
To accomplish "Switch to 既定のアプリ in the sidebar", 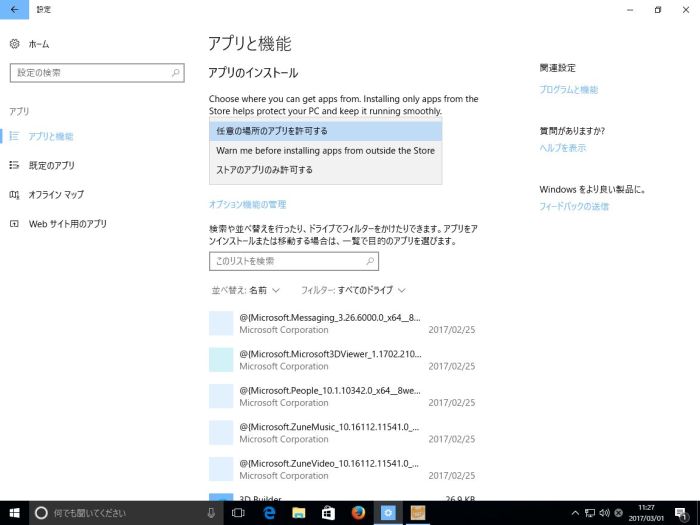I will [51, 165].
